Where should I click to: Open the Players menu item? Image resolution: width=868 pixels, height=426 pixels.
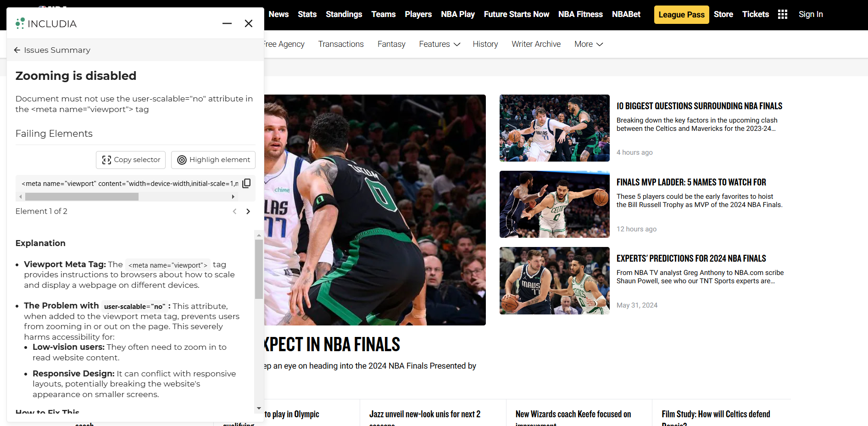click(418, 14)
